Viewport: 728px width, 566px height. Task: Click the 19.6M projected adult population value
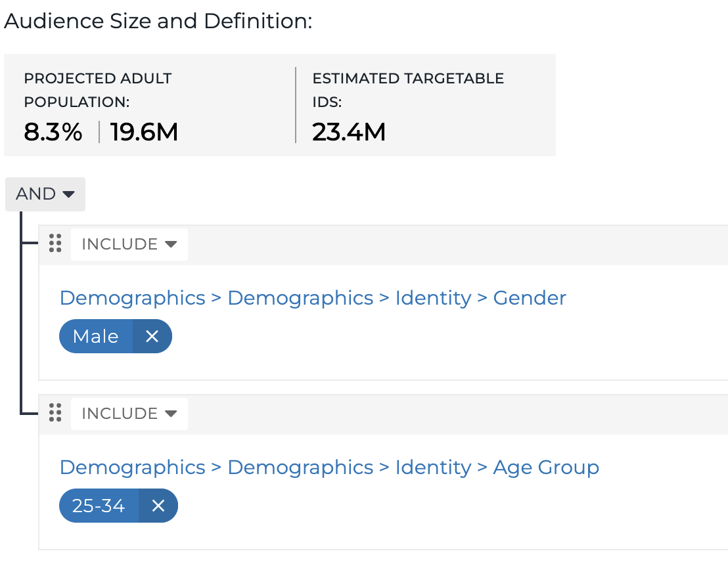pyautogui.click(x=144, y=132)
